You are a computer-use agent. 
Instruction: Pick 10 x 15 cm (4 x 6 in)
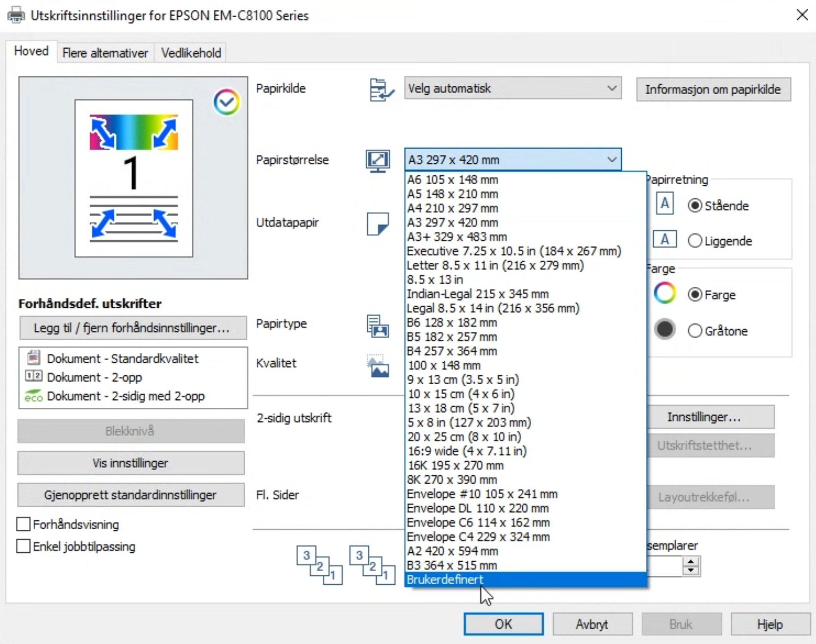point(526,394)
